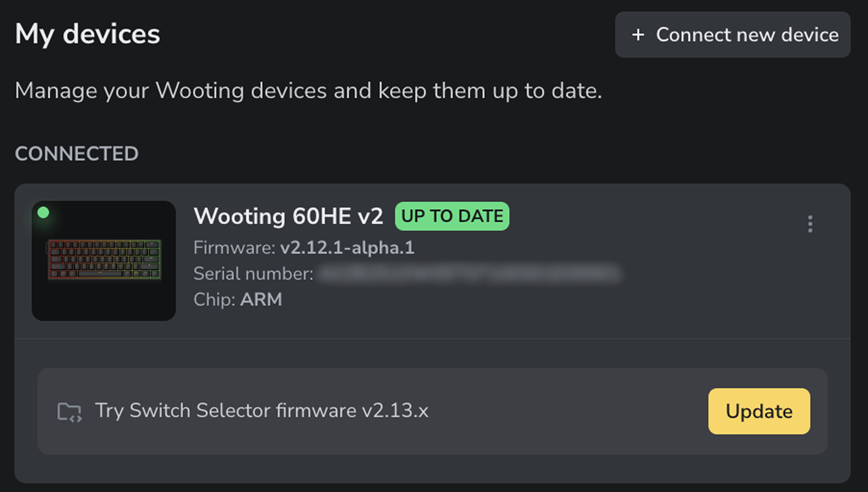Click the code-folder icon next to Switch Selector firmware

(x=69, y=411)
